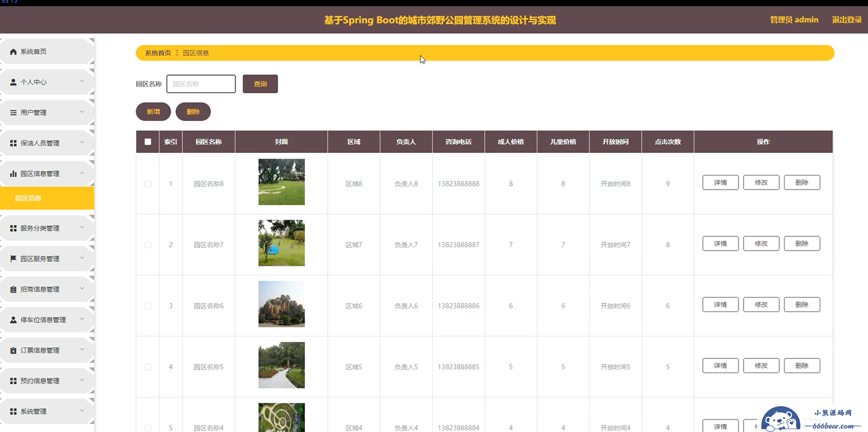Click the 封面 column header

pos(281,142)
